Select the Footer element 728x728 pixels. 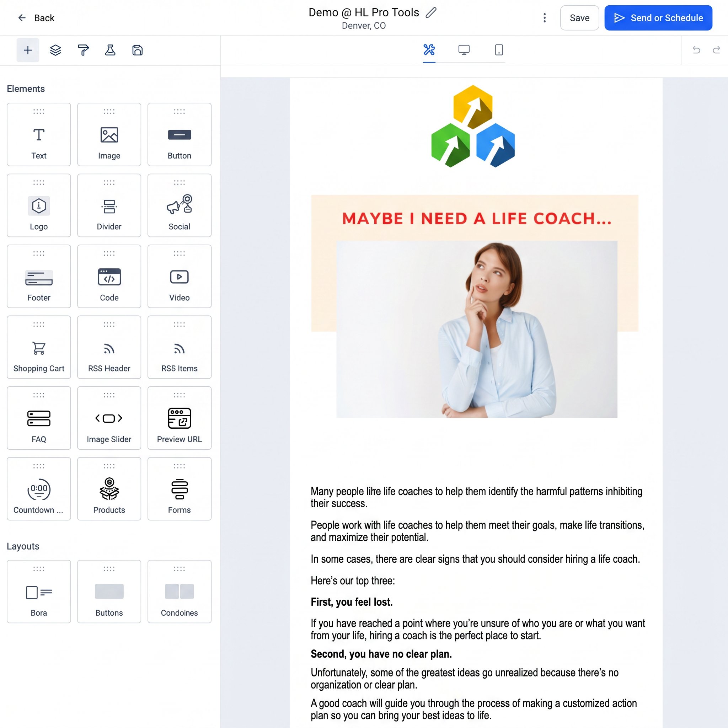point(39,276)
